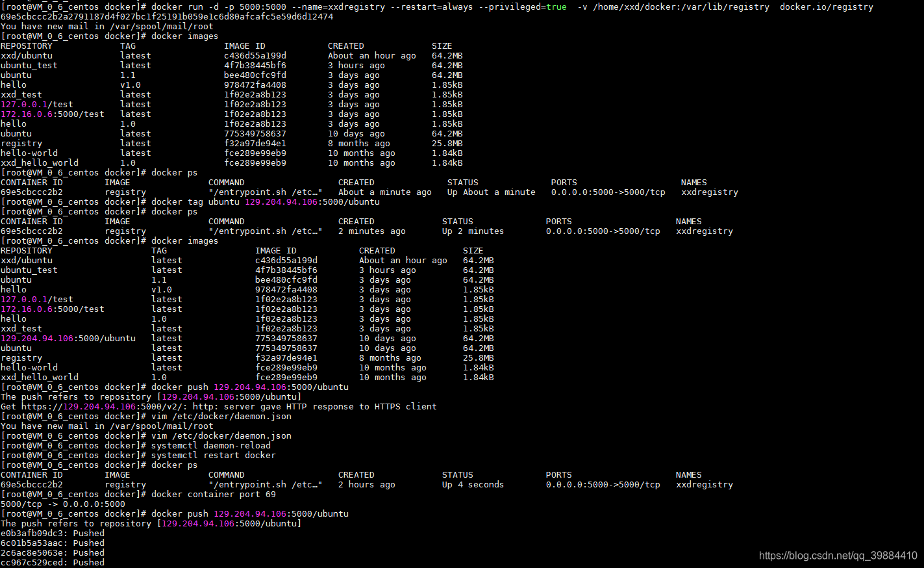Screen dimensions: 924x568
Task: Select the '2 minutes ago' CREATED value
Action: coord(371,231)
